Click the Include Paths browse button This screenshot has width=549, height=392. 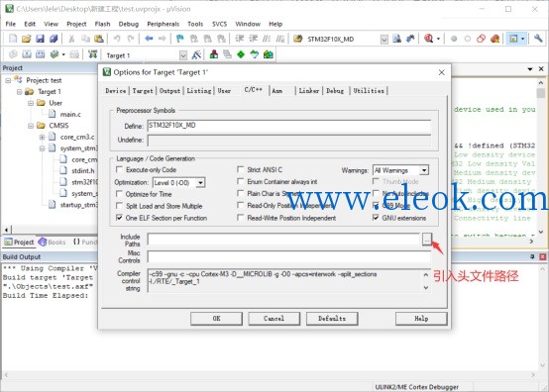pos(427,240)
